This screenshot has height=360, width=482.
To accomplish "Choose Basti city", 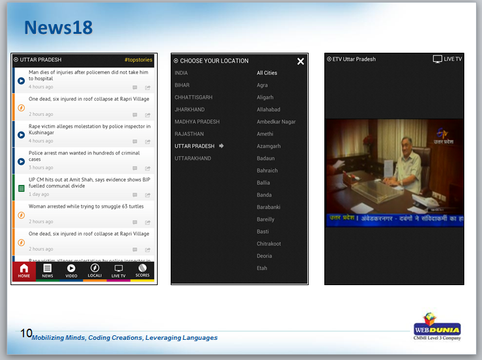I will click(263, 232).
